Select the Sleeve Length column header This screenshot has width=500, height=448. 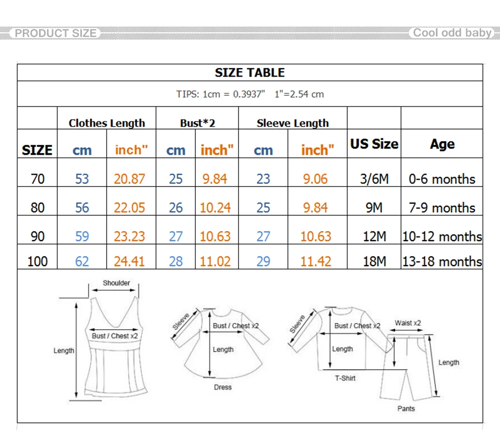point(293,123)
